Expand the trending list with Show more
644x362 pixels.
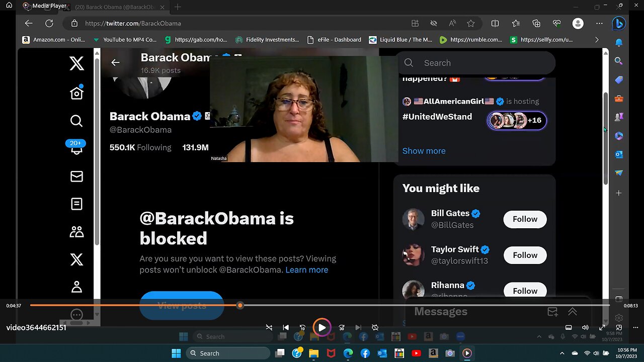[x=424, y=151]
